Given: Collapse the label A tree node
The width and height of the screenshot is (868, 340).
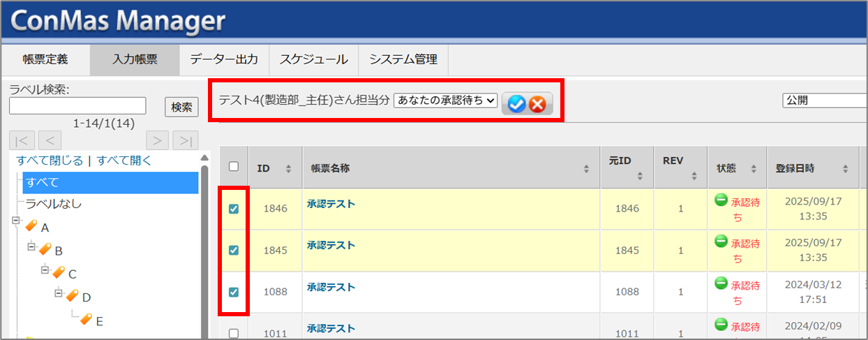Looking at the screenshot, I should [x=15, y=221].
